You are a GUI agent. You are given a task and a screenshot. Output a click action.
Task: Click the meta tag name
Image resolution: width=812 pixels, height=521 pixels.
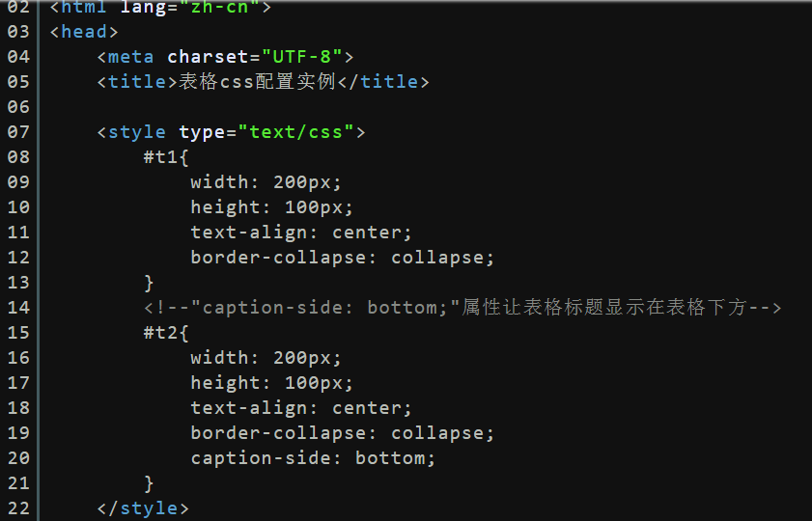pyautogui.click(x=130, y=57)
